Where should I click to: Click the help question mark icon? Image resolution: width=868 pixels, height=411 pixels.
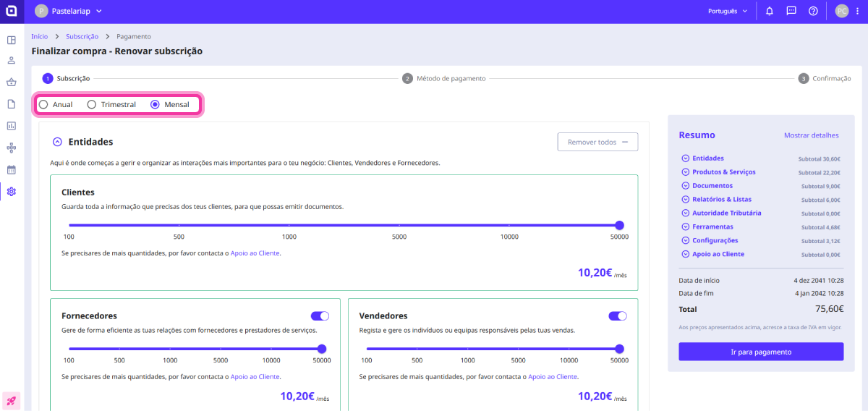point(813,12)
